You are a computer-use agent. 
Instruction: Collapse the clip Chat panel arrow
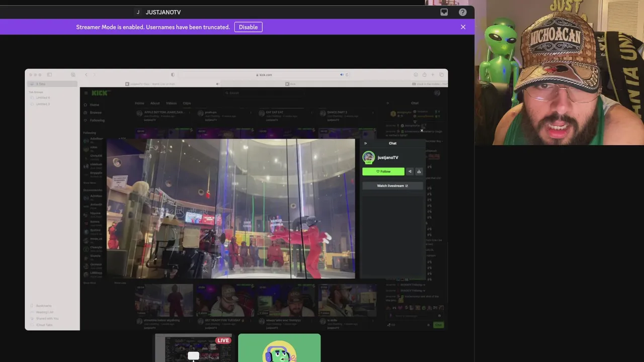coord(365,143)
